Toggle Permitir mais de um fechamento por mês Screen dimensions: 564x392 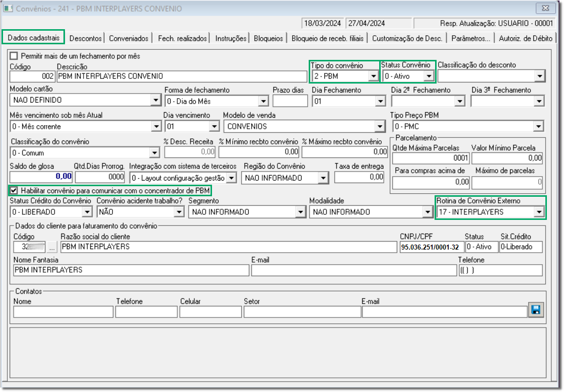click(x=14, y=56)
